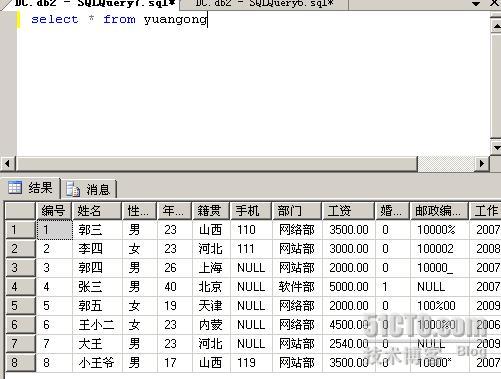
Task: Click the postal code cell 10000%
Action: click(439, 230)
